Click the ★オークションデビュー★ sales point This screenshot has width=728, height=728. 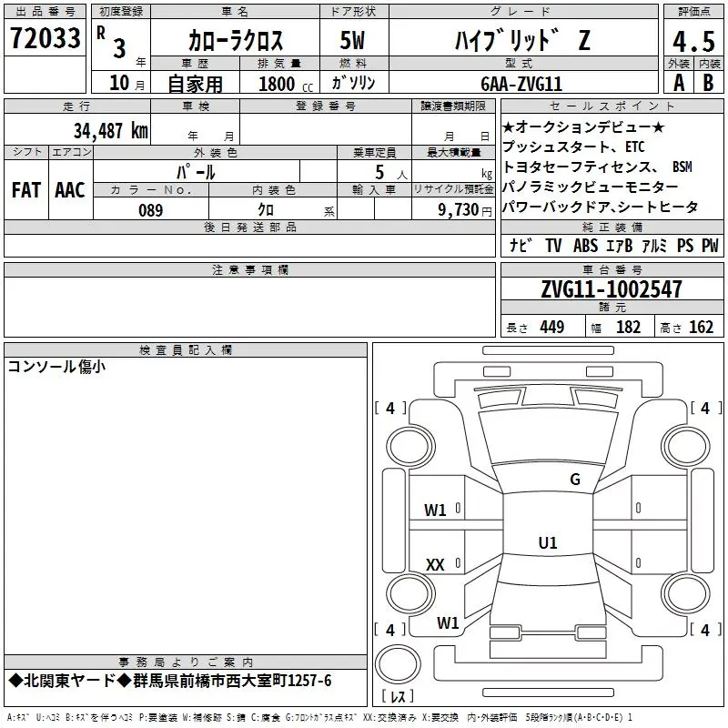click(x=583, y=126)
